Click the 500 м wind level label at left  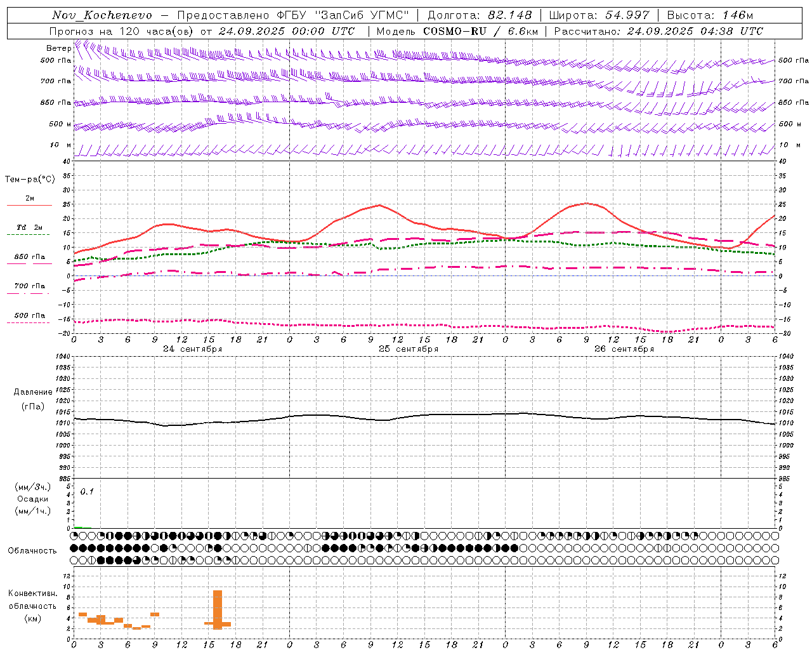tap(60, 124)
